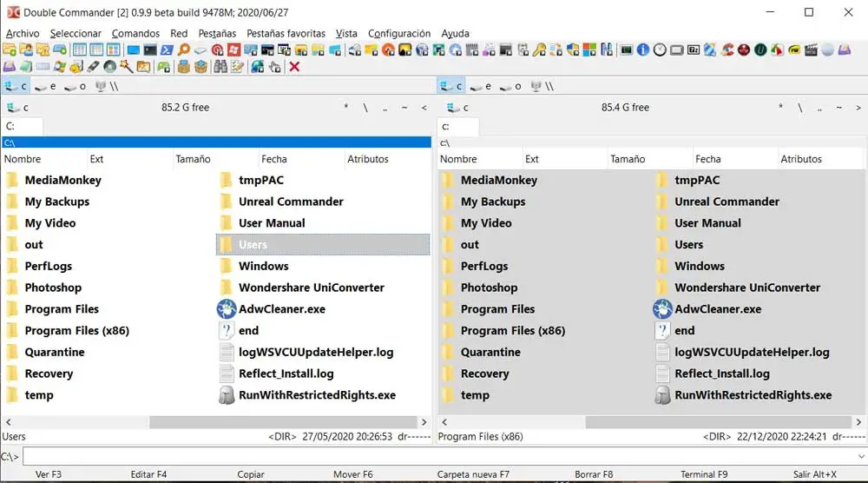Go to home directory in right panel

[839, 108]
